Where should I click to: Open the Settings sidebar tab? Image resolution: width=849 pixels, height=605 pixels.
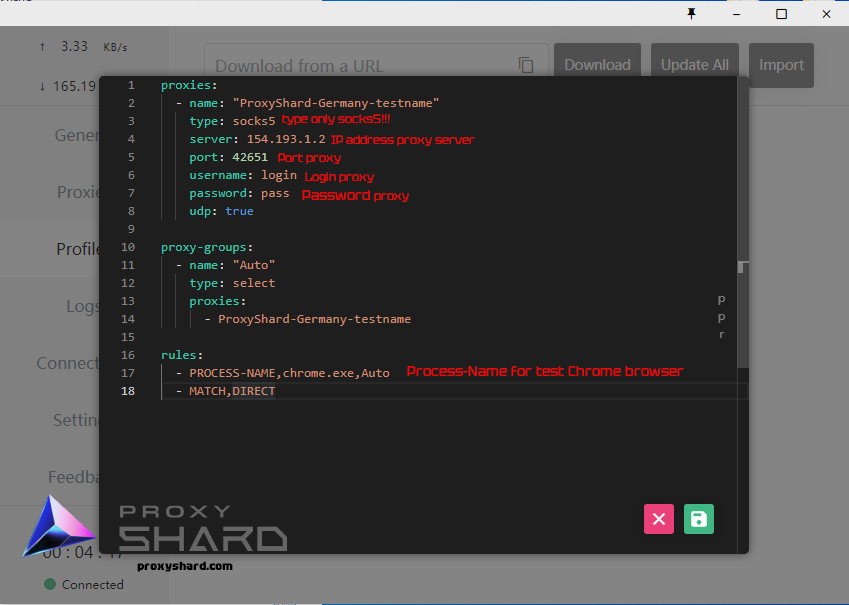(76, 420)
